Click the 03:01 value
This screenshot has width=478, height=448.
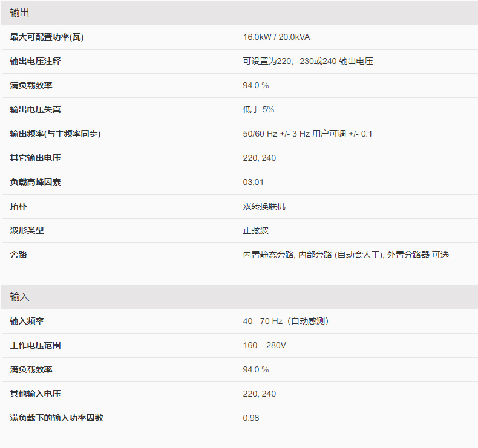pyautogui.click(x=253, y=182)
